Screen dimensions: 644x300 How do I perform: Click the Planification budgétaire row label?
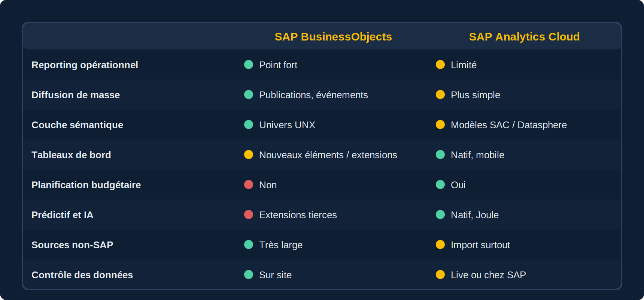pyautogui.click(x=86, y=185)
